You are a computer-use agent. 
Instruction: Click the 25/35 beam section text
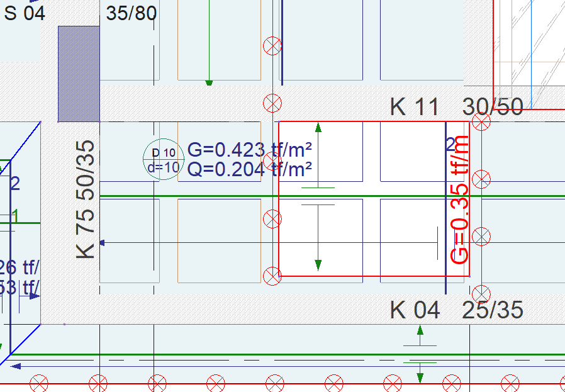click(493, 310)
